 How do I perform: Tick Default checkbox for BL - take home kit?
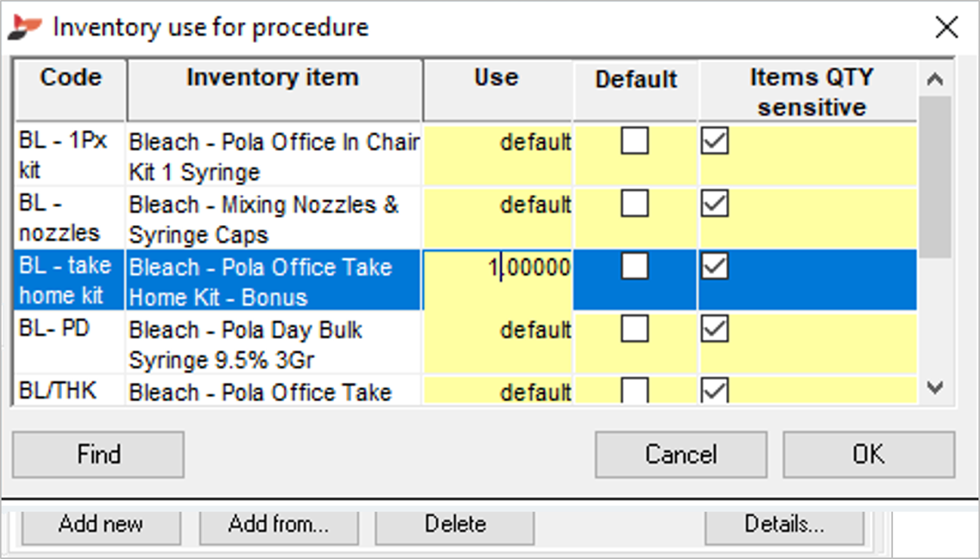point(635,266)
